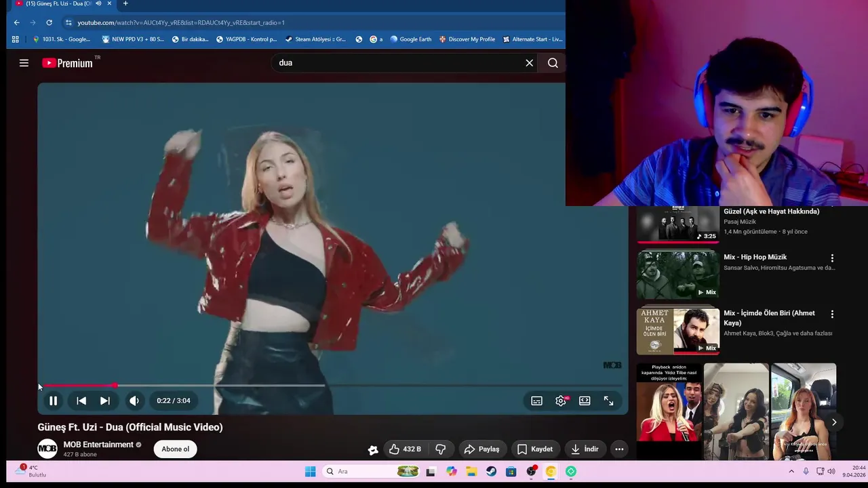
Task: Click title Güzel (Aşk ve Hayat Hakkında)
Action: [x=771, y=211]
